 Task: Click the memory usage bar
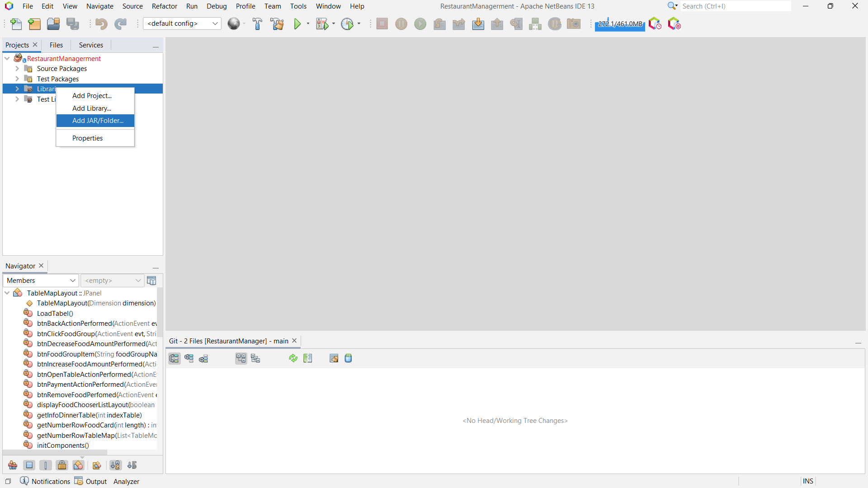620,24
